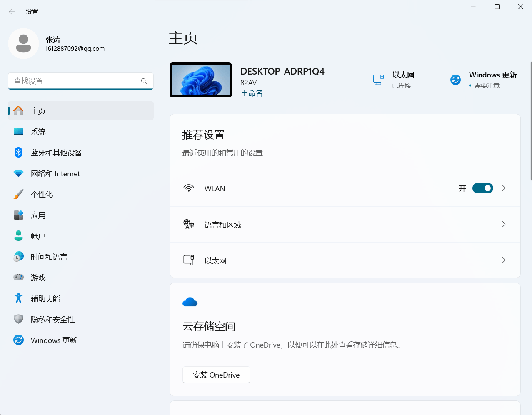Click the 应用 apps icon
Screen dimensions: 532x415
pos(18,215)
